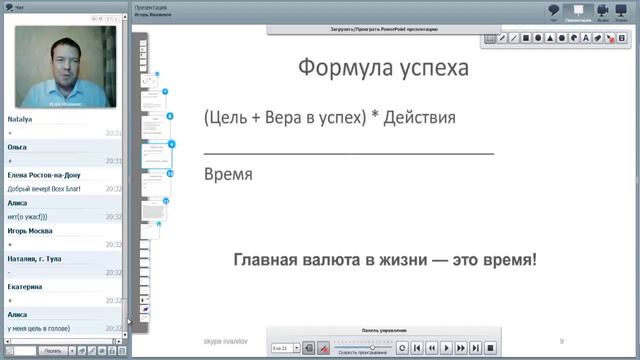
Task: Click slide text 'Время'
Action: [228, 174]
